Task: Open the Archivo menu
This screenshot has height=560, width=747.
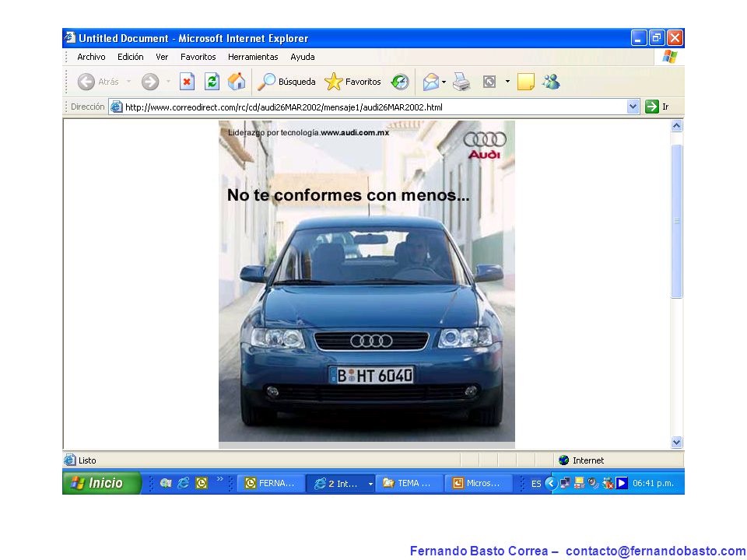Action: point(91,57)
